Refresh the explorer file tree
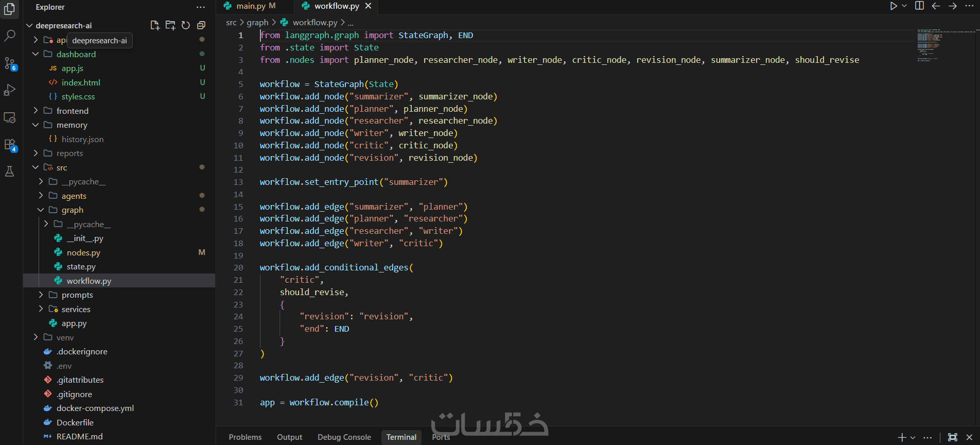The height and width of the screenshot is (445, 980). [x=186, y=25]
